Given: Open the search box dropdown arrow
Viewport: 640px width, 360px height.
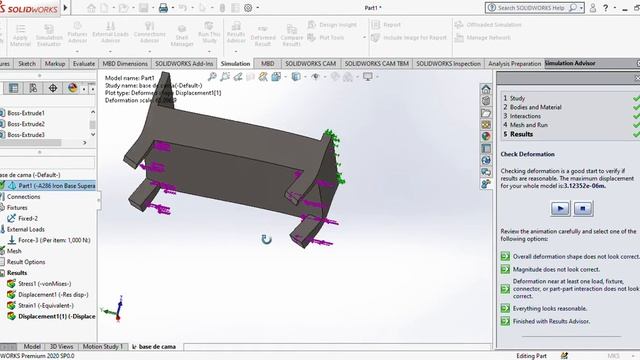Looking at the screenshot, I should (x=581, y=8).
